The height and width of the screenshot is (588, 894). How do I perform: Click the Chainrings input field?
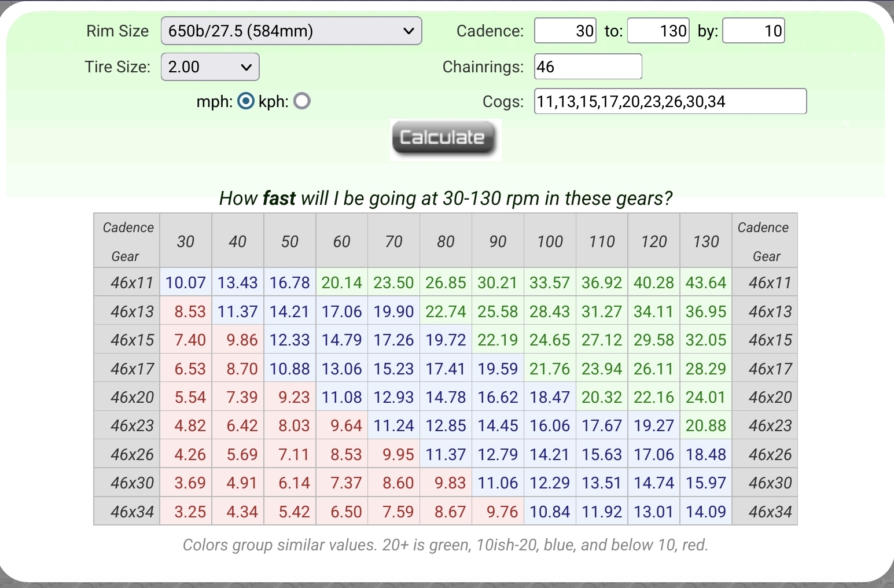587,67
